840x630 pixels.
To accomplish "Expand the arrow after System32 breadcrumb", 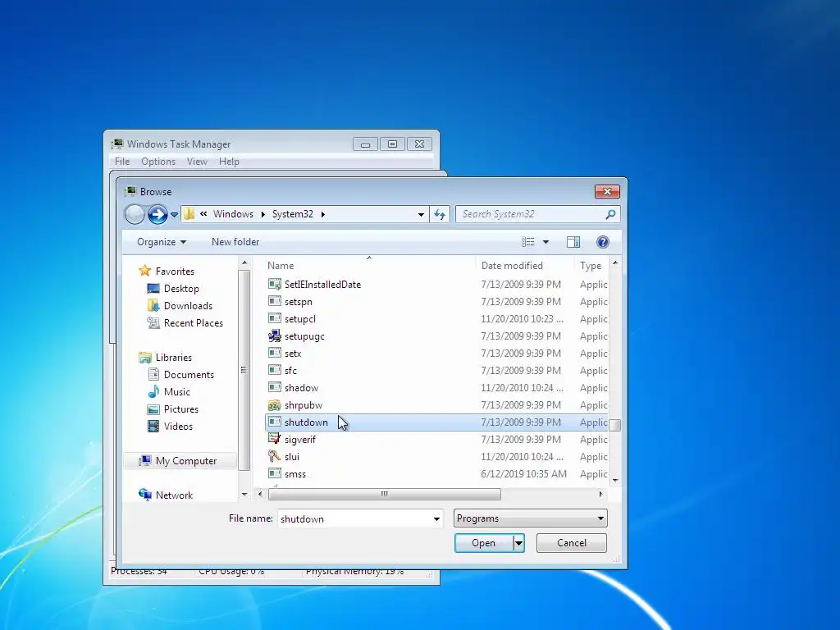I will click(x=323, y=215).
